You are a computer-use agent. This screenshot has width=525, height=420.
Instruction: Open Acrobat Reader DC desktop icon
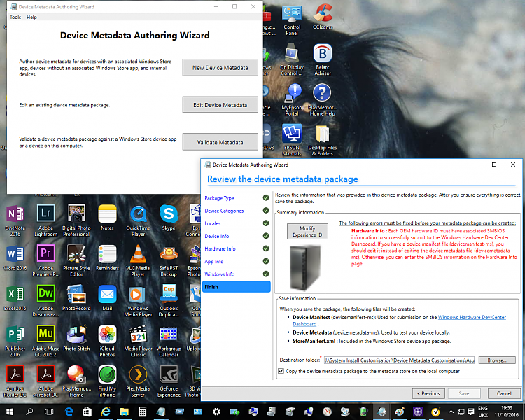coord(15,381)
